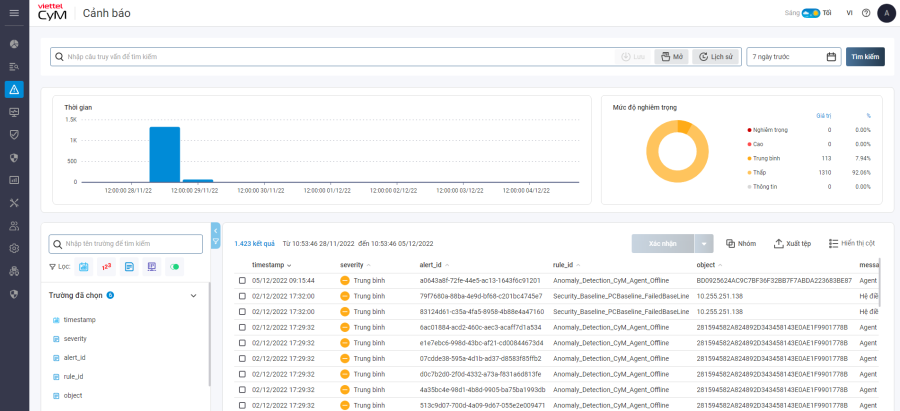The image size is (900, 411).
Task: Select timestamp in selected fields
Action: click(79, 319)
